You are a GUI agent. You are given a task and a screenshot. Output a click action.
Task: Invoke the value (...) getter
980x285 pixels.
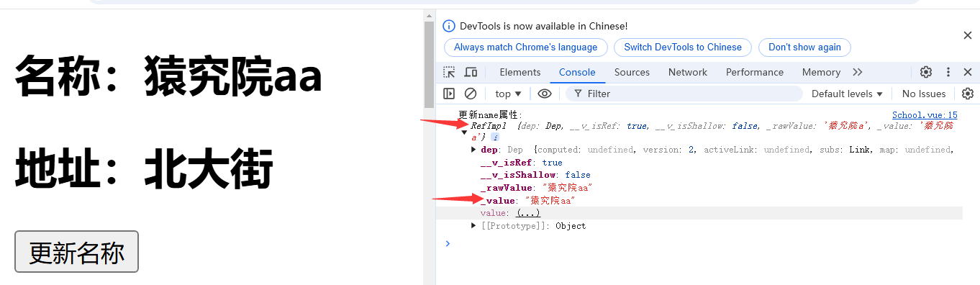tap(528, 213)
